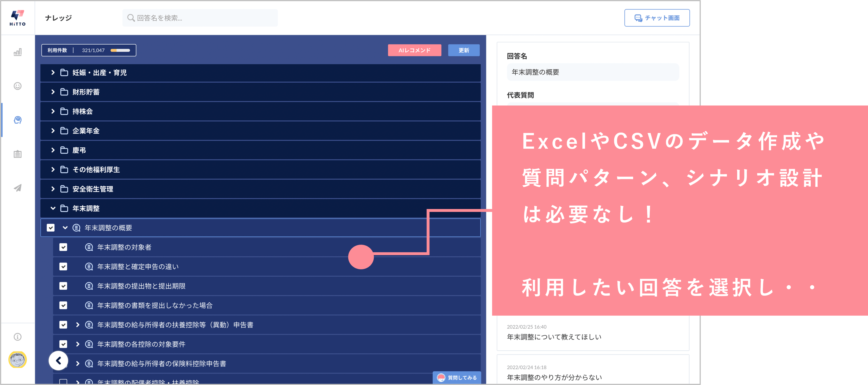
Task: Expand the 妊娠・出産・育児 folder
Action: pyautogui.click(x=53, y=73)
